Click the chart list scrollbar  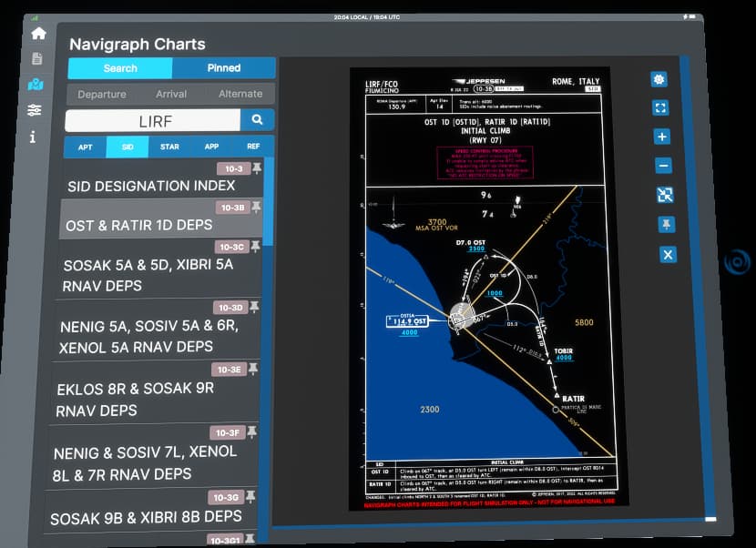click(x=268, y=201)
